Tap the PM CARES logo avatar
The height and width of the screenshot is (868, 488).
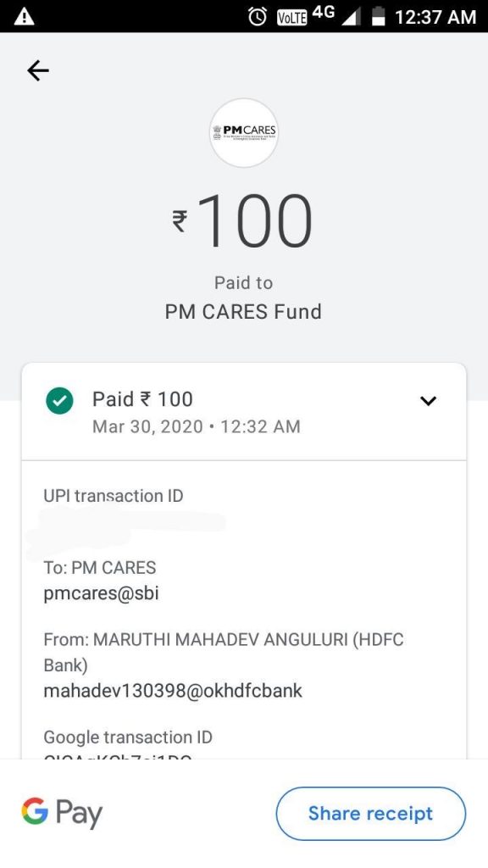click(243, 133)
